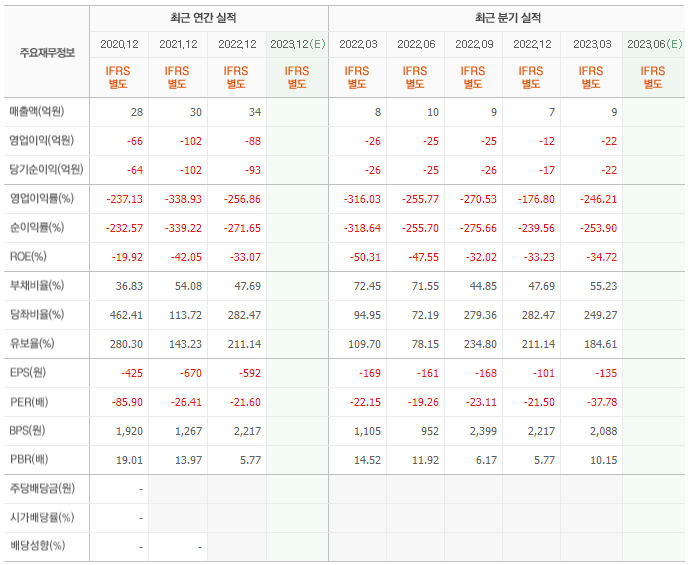Select the 주요재무정보 header cell

[x=47, y=53]
